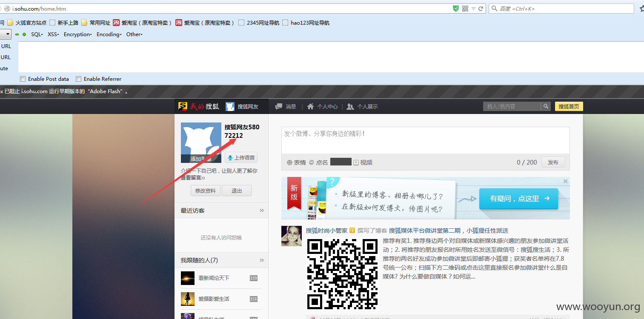This screenshot has width=644, height=319.
Task: Expand the 最近访客 section chevron
Action: pyautogui.click(x=262, y=211)
